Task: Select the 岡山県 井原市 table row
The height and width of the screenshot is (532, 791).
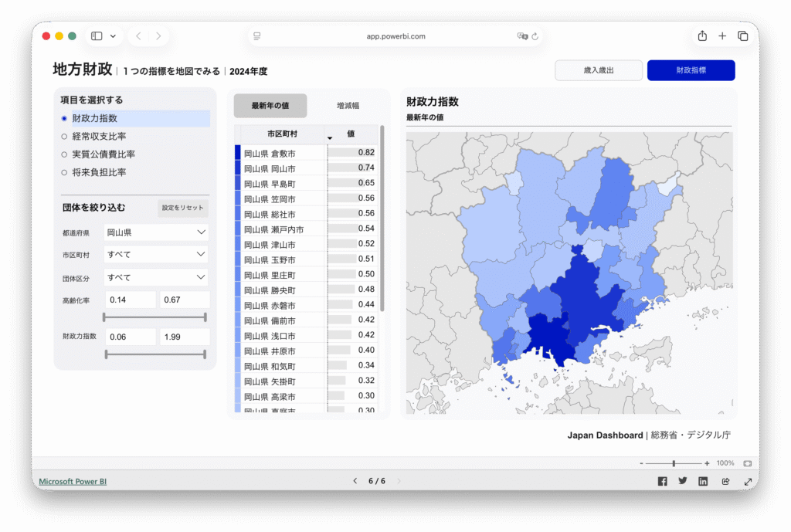Action: click(x=306, y=351)
